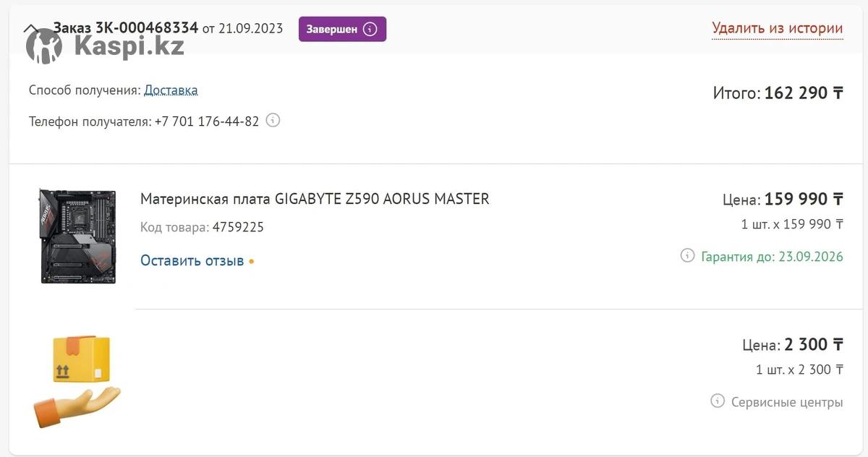Viewport: 868px width, 457px height.
Task: Click the recipient phone number +7 701 176-44-82
Action: tap(206, 121)
